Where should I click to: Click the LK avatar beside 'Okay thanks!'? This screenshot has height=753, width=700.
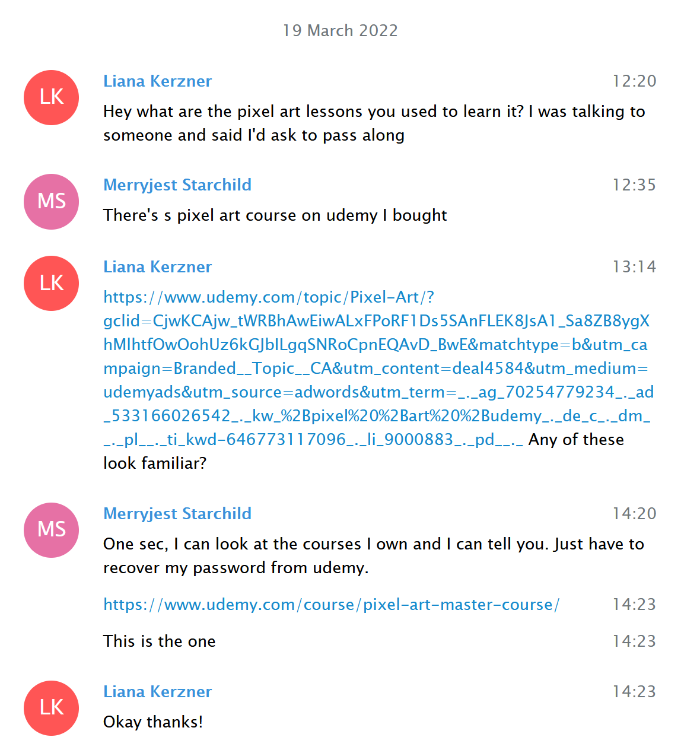pos(52,708)
